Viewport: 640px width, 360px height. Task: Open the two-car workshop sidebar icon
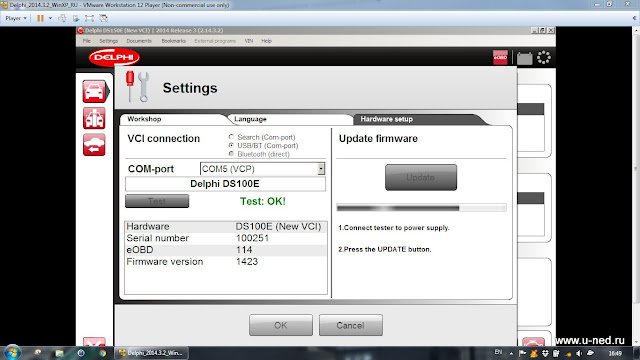click(94, 118)
